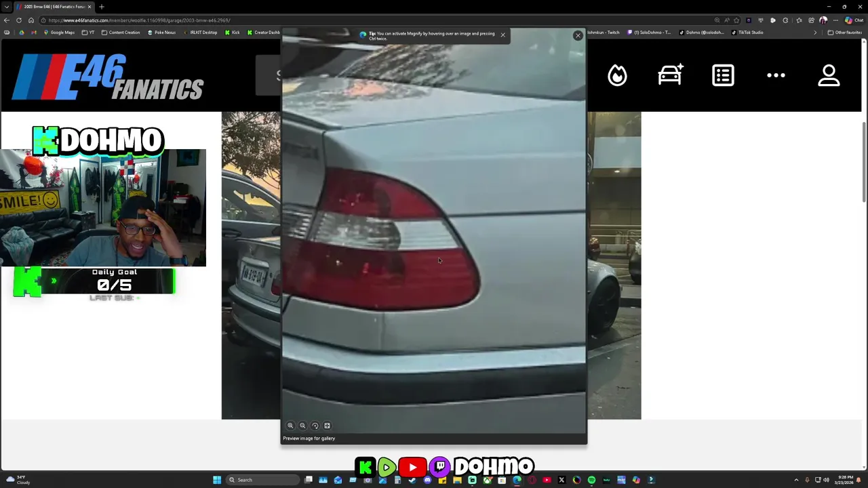The image size is (868, 488).
Task: Toggle Read aloud in address bar
Action: [x=726, y=20]
